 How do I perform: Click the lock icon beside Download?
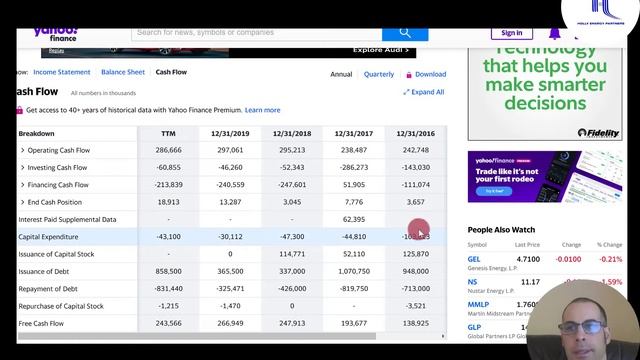point(409,75)
